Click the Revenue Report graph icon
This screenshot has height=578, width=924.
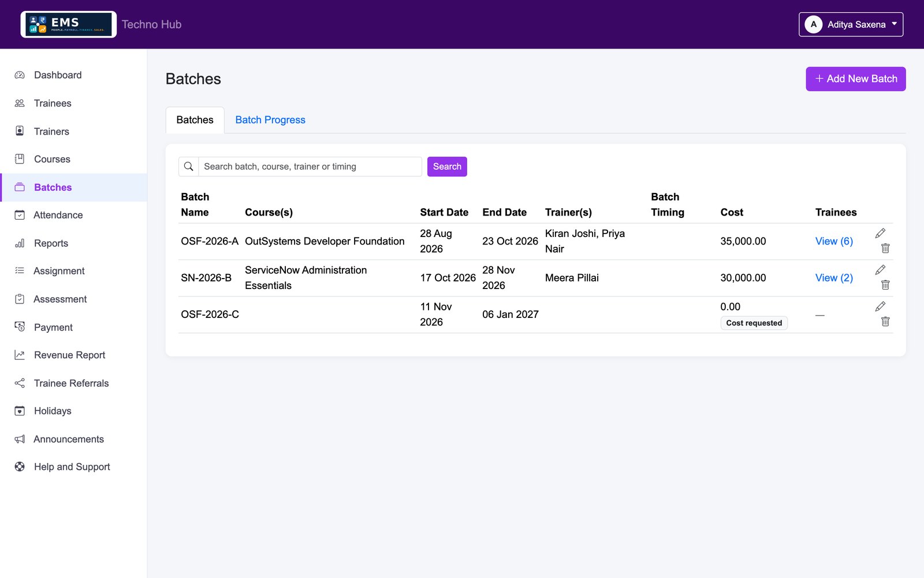20,355
